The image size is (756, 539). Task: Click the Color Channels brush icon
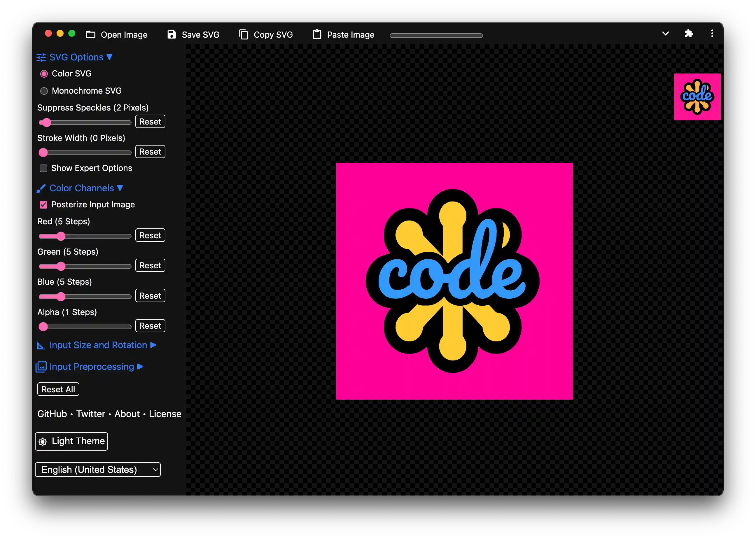(41, 188)
